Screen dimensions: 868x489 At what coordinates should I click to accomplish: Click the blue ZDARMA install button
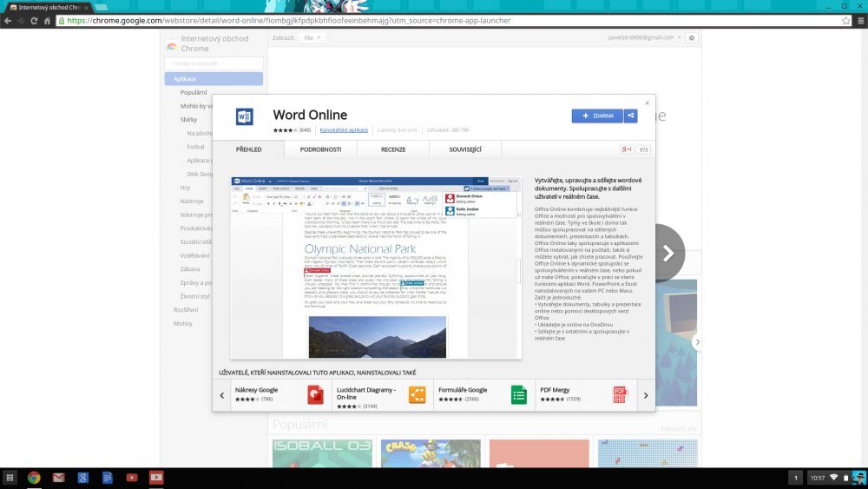[x=597, y=116]
